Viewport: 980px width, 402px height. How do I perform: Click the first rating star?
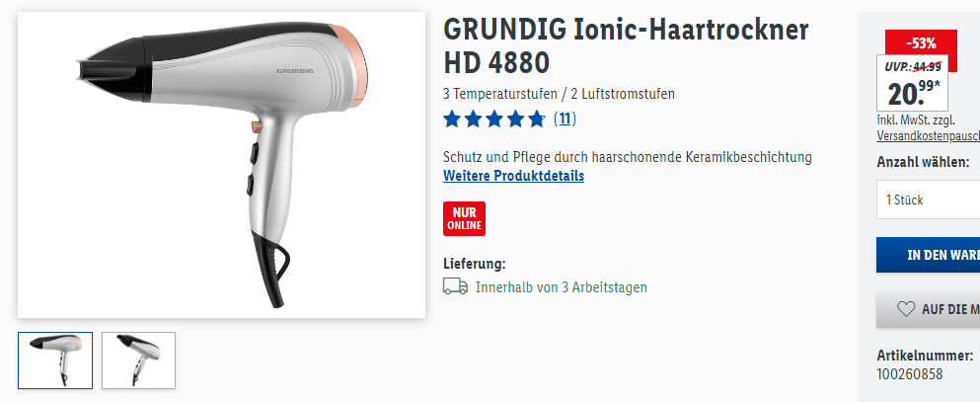(x=452, y=119)
